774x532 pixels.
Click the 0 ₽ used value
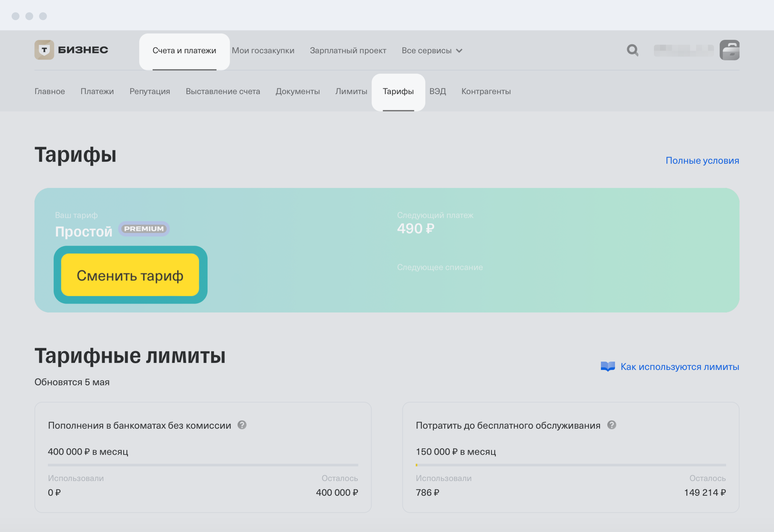pos(54,492)
